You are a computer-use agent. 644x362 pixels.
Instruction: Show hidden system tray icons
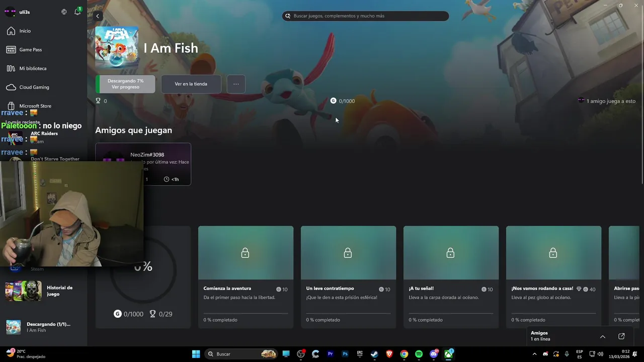pos(534,354)
